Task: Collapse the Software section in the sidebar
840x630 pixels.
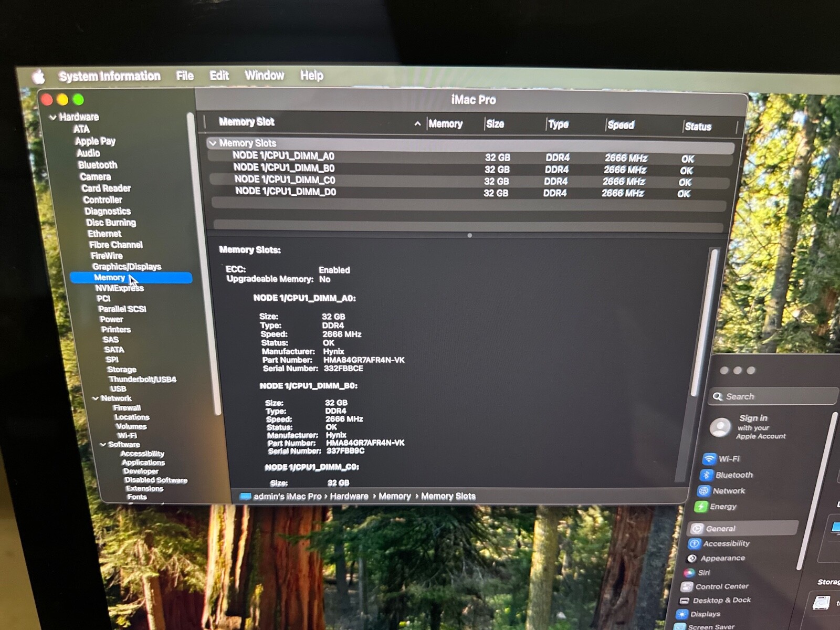Action: 103,445
